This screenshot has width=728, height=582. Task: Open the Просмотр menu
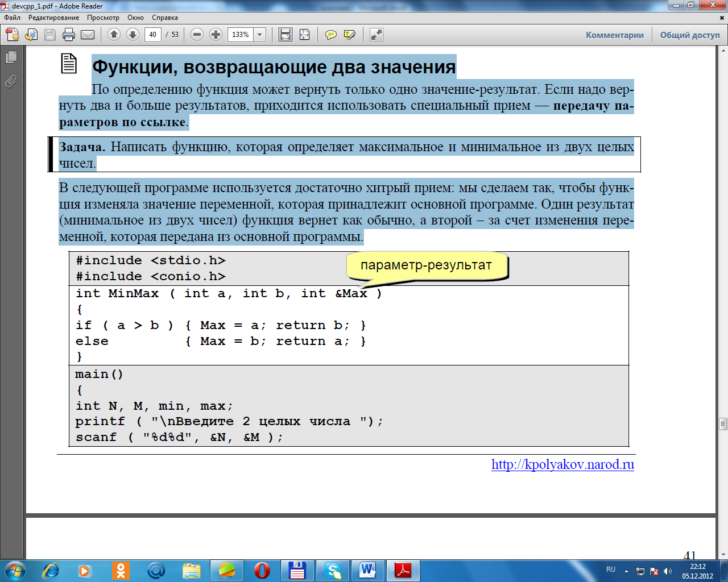[103, 18]
